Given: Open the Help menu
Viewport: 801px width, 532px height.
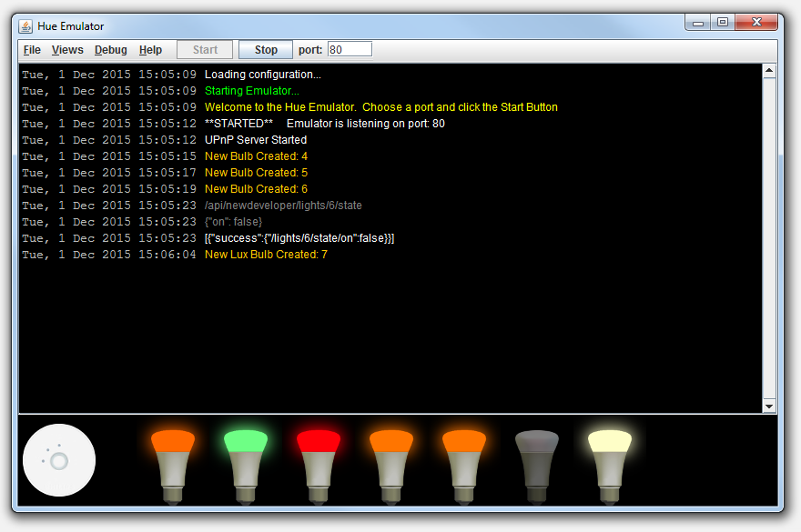Looking at the screenshot, I should point(150,50).
